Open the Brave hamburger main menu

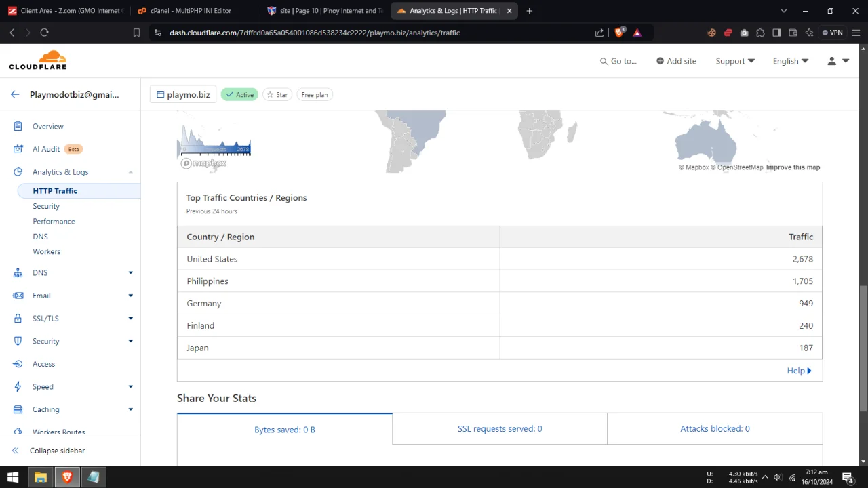coord(856,33)
